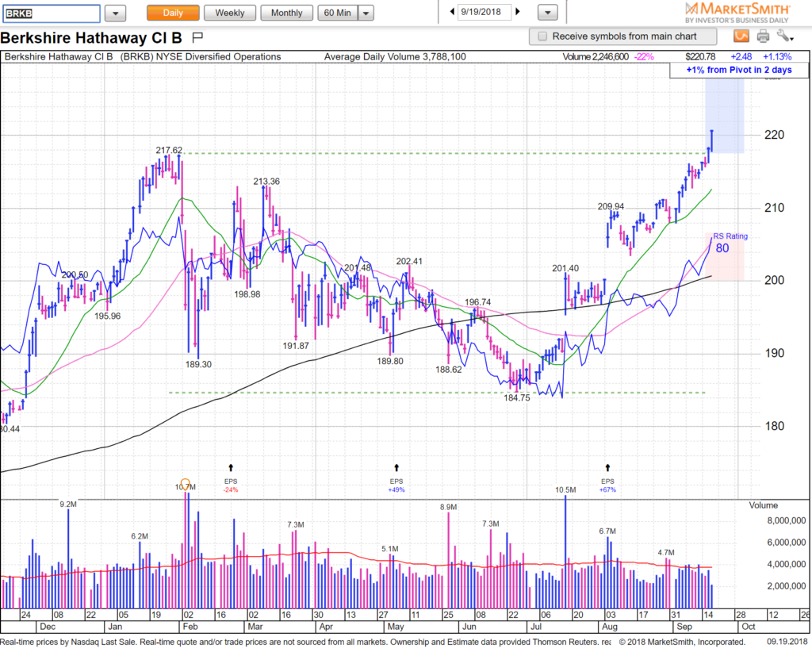Open the date picker dropdown

547,13
